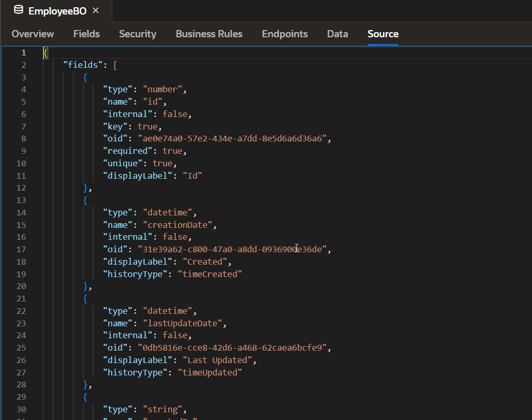Click line number 29 in the gutter
Viewport: 532px width, 420px height.
click(21, 397)
